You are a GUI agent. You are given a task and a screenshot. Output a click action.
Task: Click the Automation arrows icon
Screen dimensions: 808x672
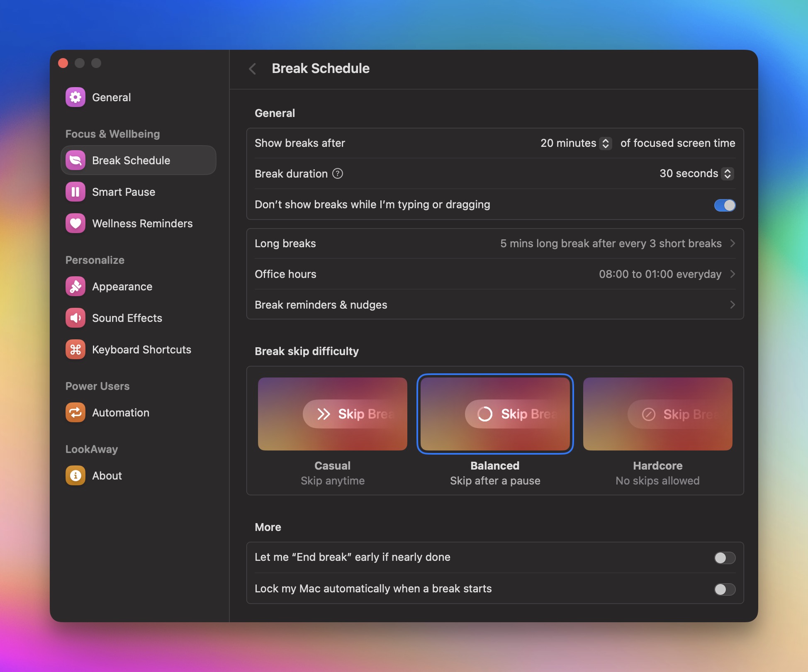point(75,412)
